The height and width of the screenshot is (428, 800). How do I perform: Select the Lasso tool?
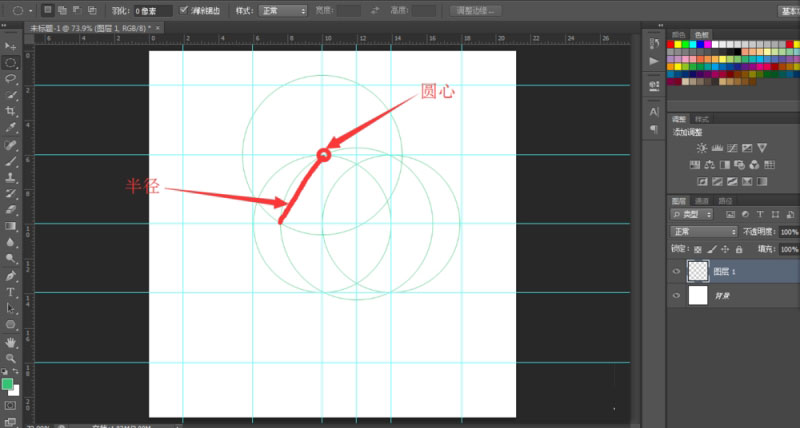point(10,79)
